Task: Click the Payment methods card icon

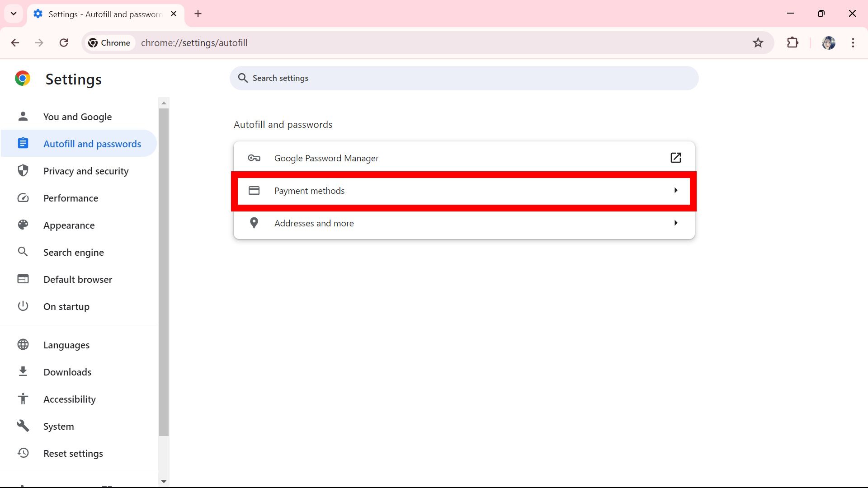Action: tap(254, 190)
